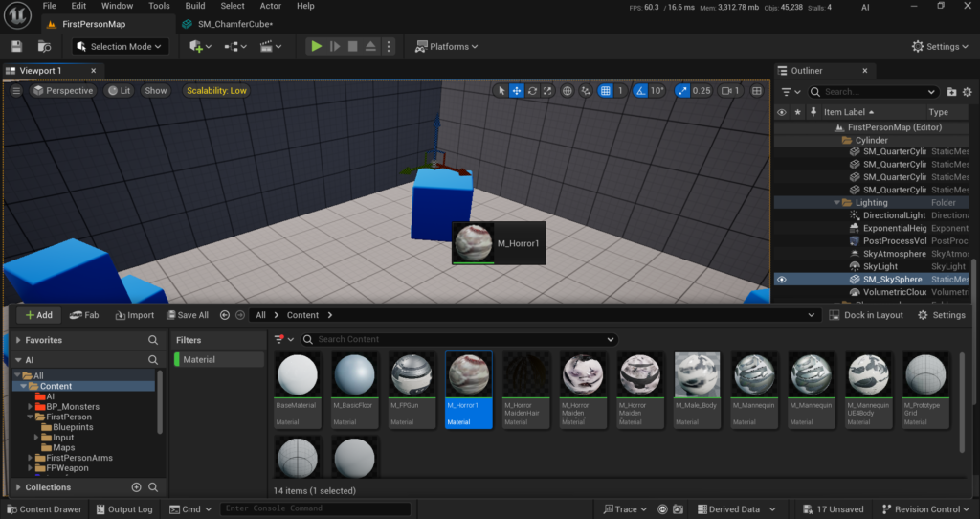Cycle the world/local coordinate globe icon
Viewport: 980px width, 519px height.
coord(567,91)
